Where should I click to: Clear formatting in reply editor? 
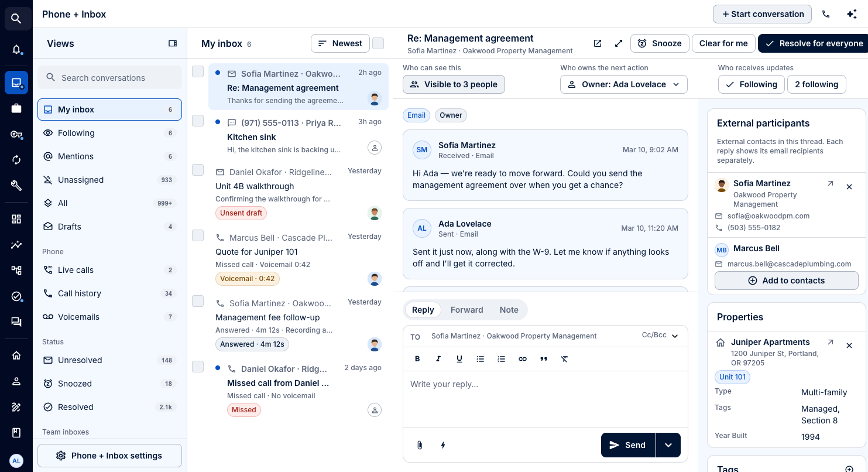565,359
